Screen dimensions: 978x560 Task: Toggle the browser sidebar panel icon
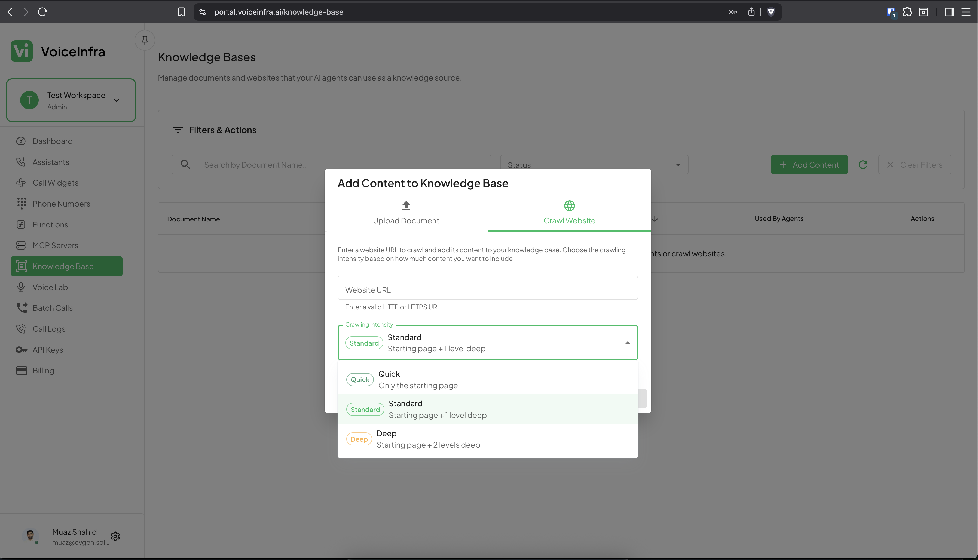click(949, 12)
